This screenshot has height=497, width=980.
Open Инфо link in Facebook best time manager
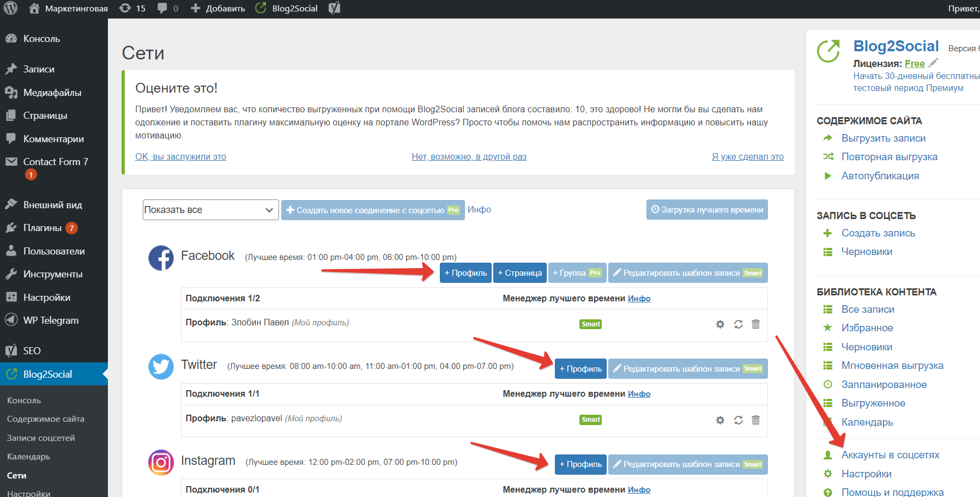[639, 299]
